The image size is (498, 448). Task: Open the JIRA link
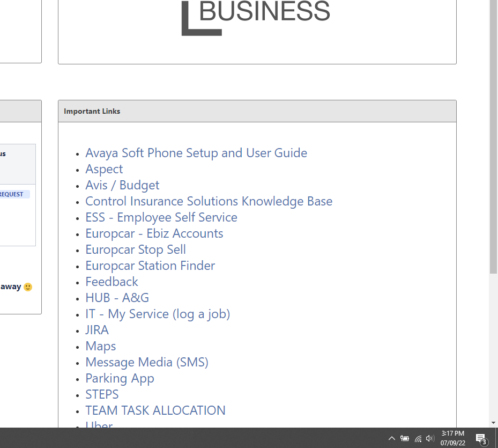tap(97, 330)
